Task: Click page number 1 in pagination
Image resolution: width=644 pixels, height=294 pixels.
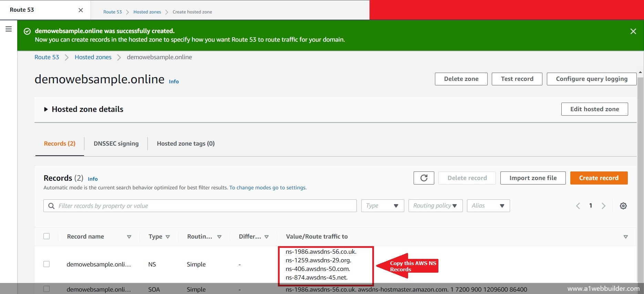Action: (591, 206)
